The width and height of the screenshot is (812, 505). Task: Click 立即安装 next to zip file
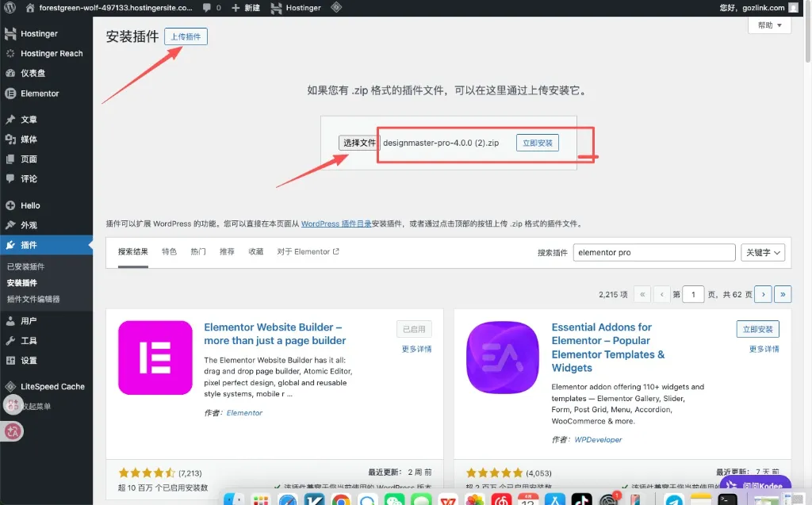(538, 143)
